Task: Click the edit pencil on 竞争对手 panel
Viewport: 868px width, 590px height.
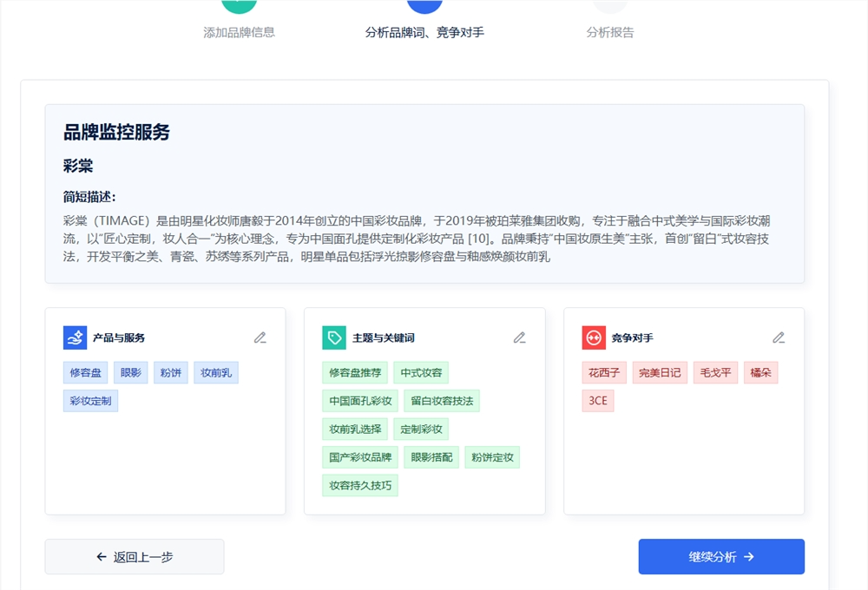Action: click(x=779, y=338)
